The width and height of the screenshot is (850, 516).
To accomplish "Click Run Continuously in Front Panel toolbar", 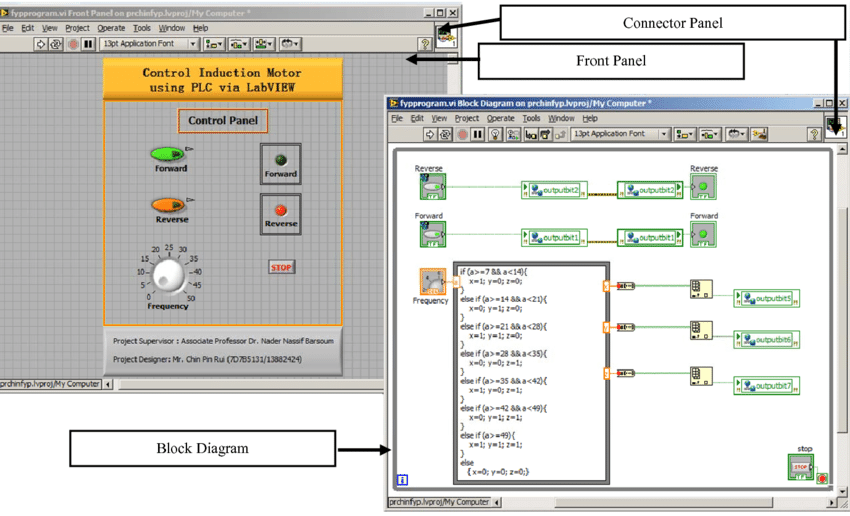I will pyautogui.click(x=57, y=44).
